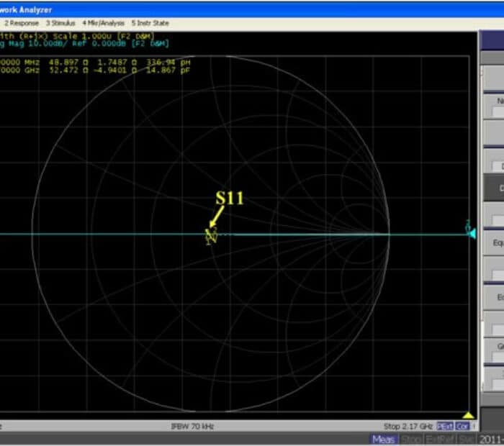Click the Stop 2.17 GHz readout
This screenshot has height=446, width=504.
coord(408,427)
